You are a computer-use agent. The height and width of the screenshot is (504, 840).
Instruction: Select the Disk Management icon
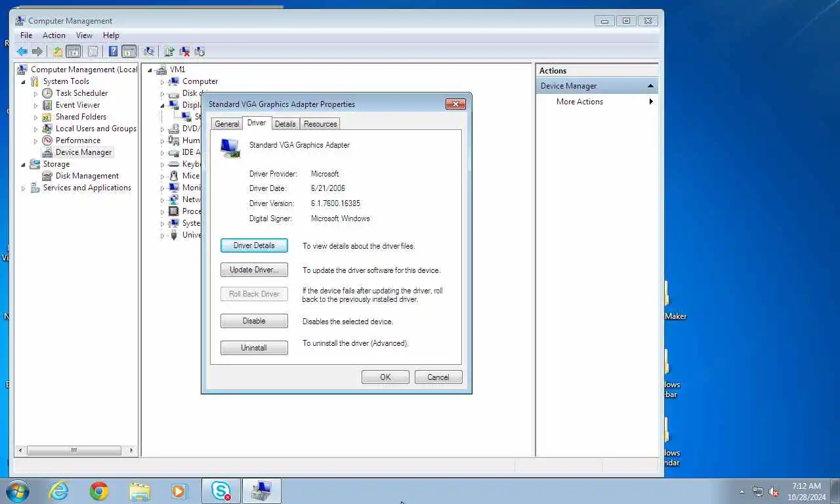pos(47,176)
